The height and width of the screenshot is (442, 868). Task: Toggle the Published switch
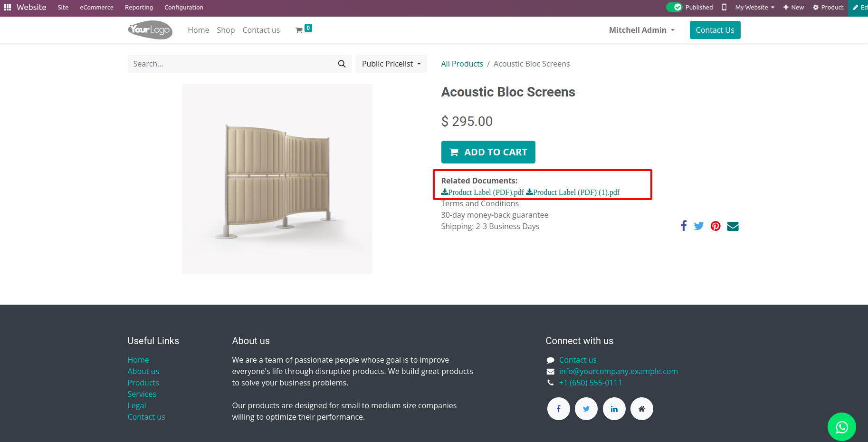[x=674, y=7]
